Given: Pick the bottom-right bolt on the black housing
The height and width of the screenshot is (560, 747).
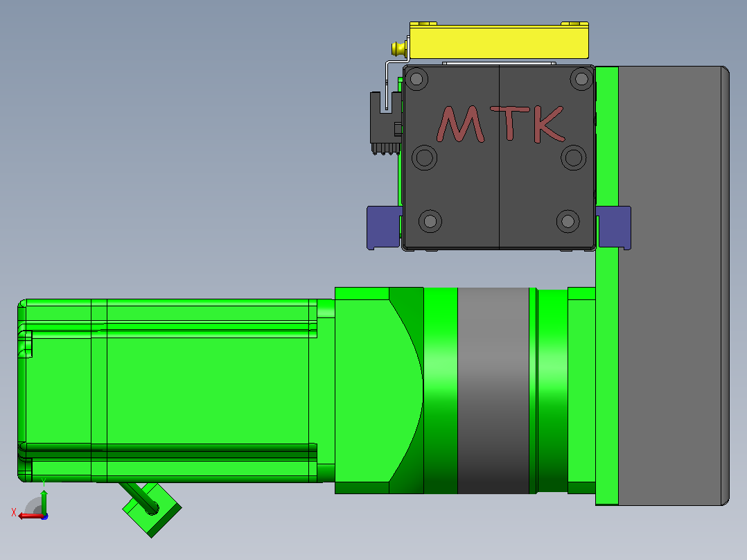Looking at the screenshot, I should click(568, 221).
